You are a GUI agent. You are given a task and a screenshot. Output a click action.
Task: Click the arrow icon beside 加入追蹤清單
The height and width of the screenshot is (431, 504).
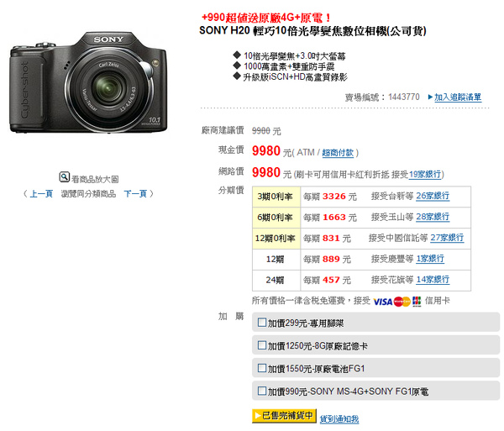[x=430, y=97]
